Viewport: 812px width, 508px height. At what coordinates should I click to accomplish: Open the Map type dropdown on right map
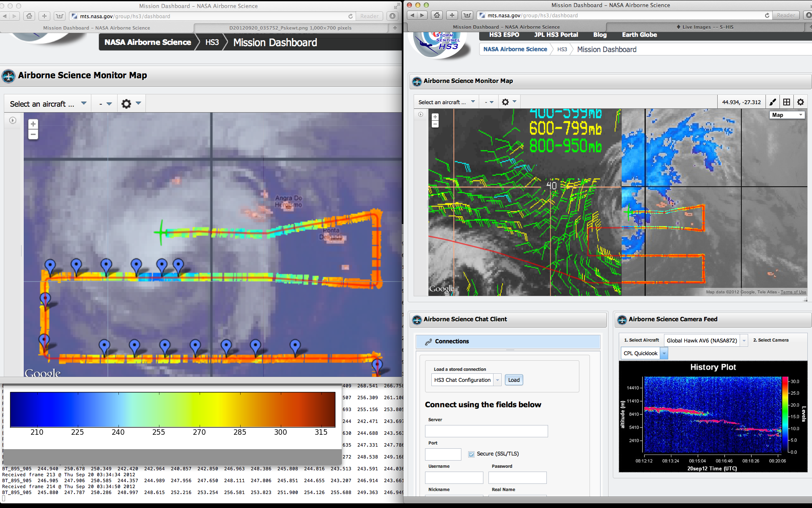point(787,115)
